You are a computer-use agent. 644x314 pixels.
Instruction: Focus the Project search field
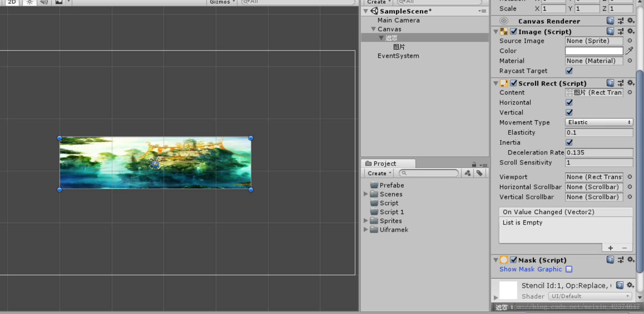point(429,173)
